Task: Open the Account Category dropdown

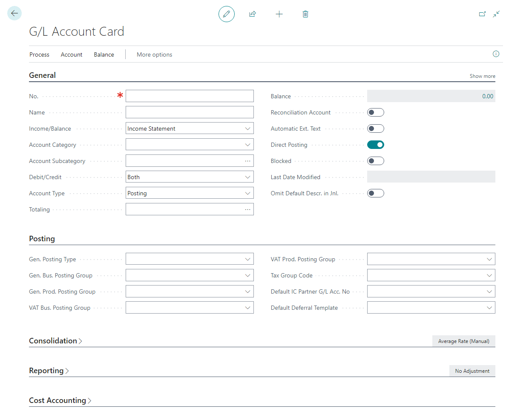Action: tap(248, 144)
